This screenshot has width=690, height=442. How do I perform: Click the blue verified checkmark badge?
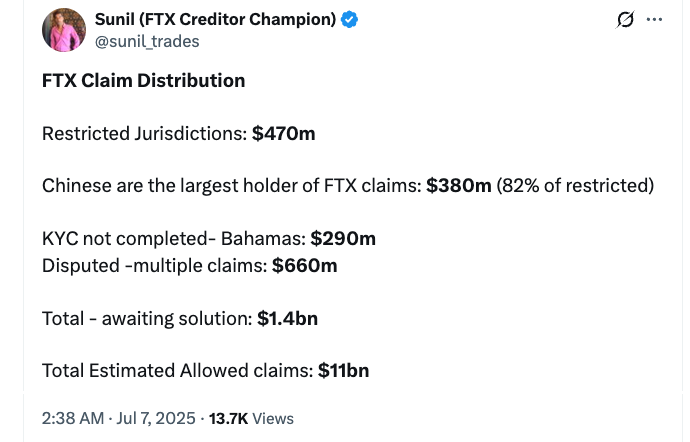tap(349, 19)
